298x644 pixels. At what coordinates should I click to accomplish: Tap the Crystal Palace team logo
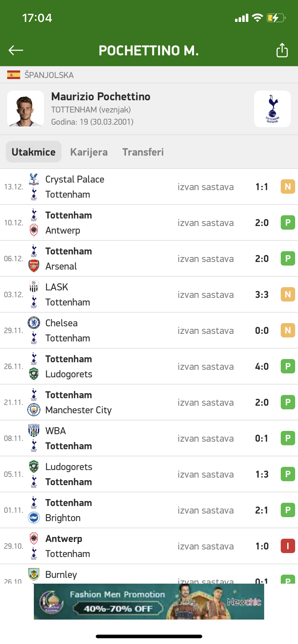coord(34,179)
